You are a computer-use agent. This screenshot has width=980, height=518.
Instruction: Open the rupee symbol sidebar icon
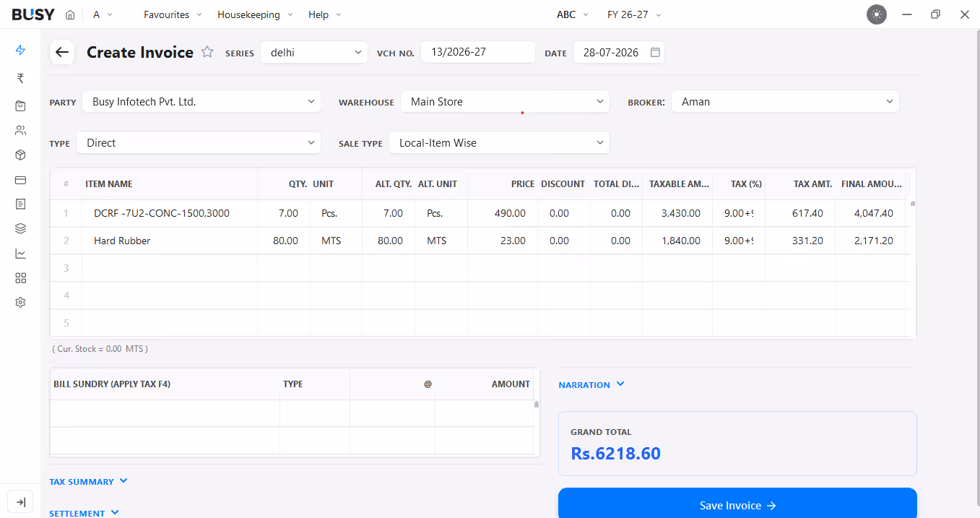click(x=20, y=79)
